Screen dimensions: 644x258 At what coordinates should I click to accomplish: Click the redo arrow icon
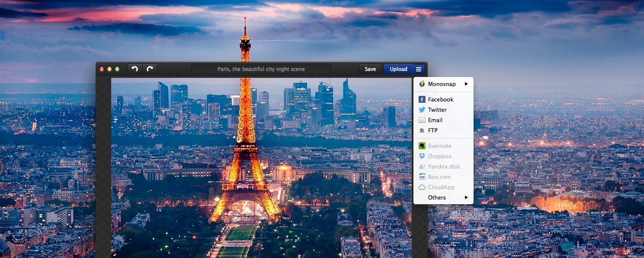(x=150, y=69)
